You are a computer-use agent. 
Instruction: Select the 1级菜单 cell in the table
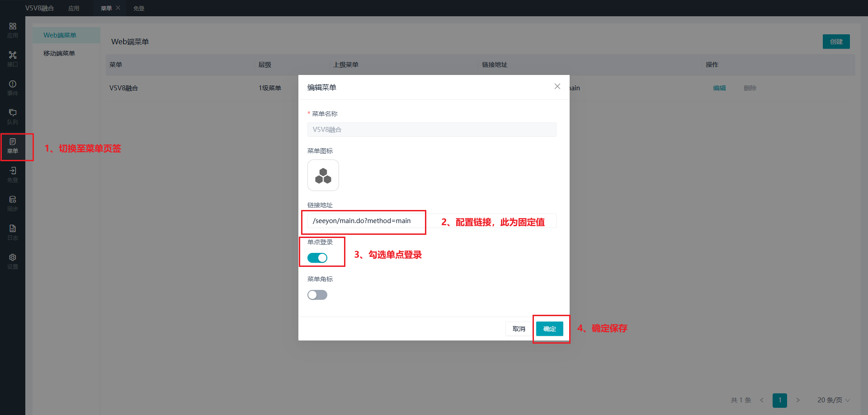[x=270, y=88]
